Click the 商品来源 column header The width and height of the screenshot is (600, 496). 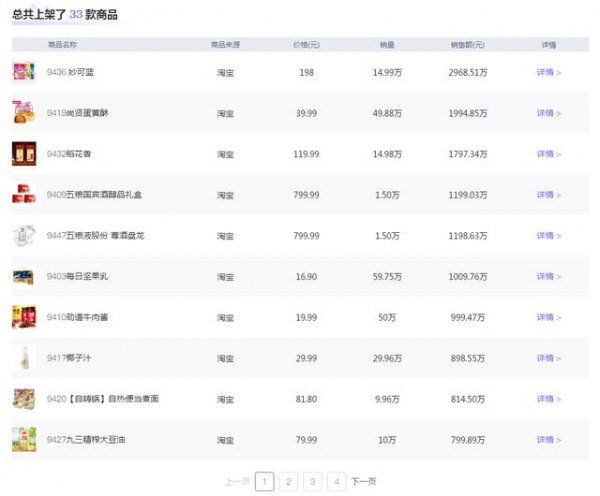coord(225,45)
